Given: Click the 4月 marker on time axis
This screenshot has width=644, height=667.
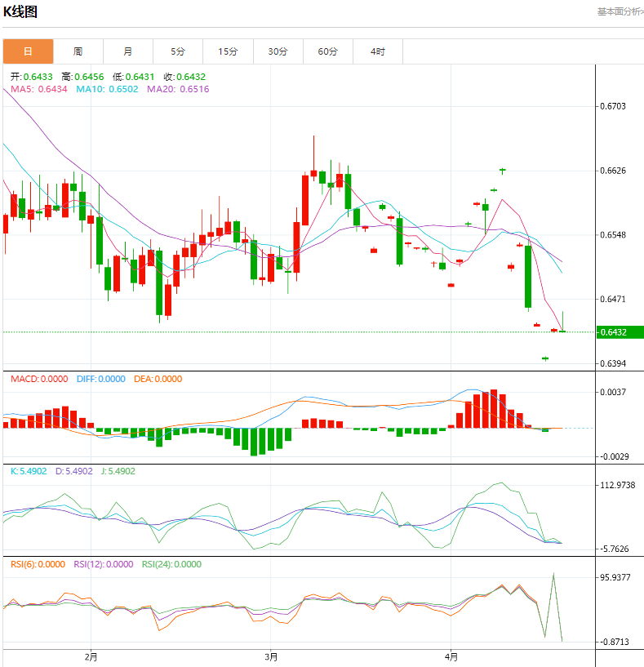Looking at the screenshot, I should pyautogui.click(x=451, y=656).
